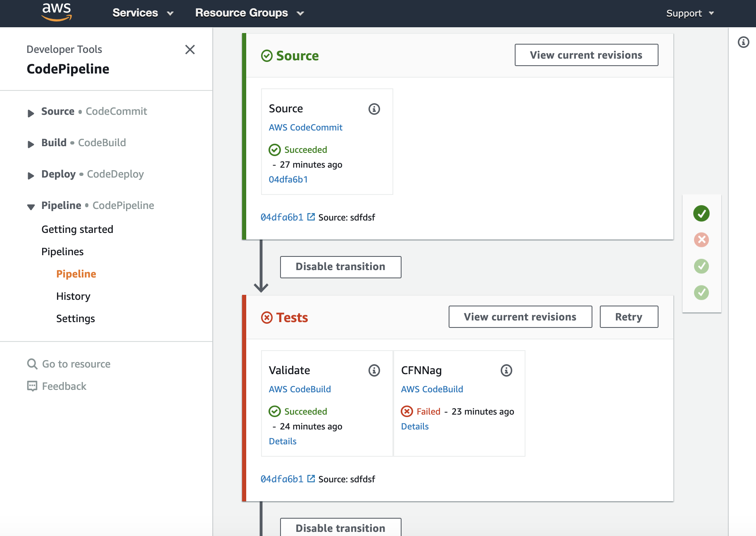
Task: Click View current revisions in Source stage
Action: 586,55
